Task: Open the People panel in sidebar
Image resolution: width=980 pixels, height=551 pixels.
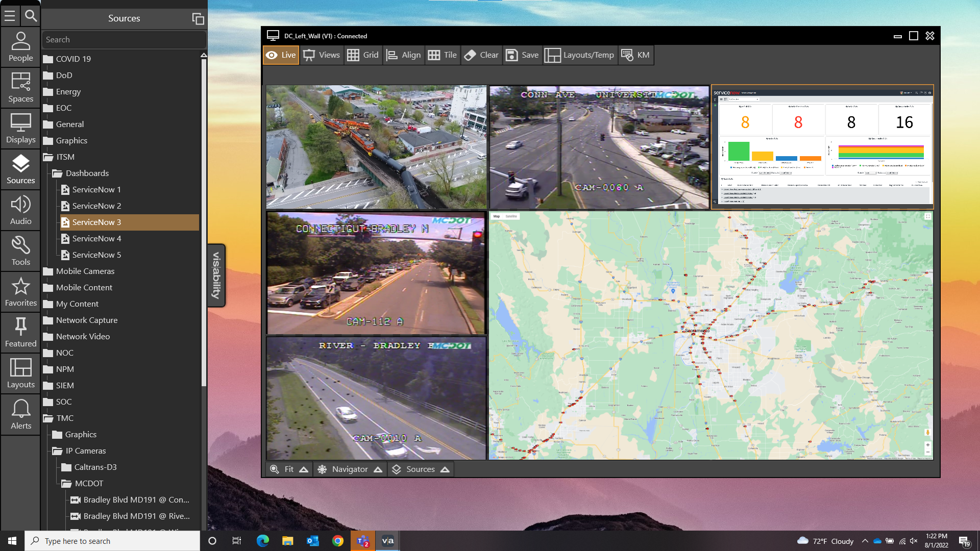Action: tap(20, 47)
